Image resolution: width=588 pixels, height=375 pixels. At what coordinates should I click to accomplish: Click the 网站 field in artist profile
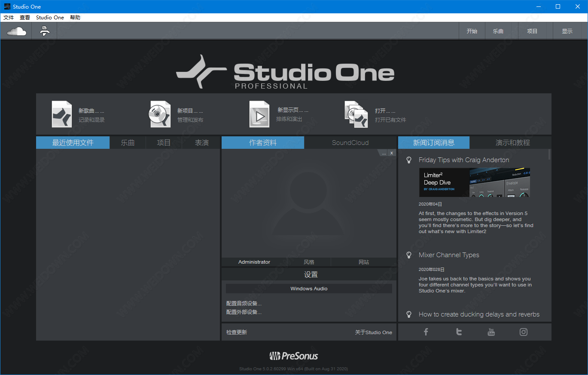point(364,262)
